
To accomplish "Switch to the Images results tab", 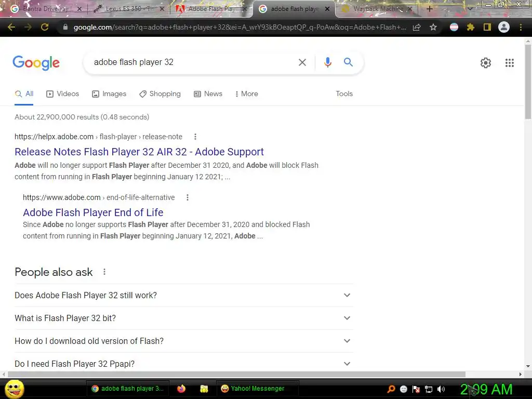I will tap(109, 94).
